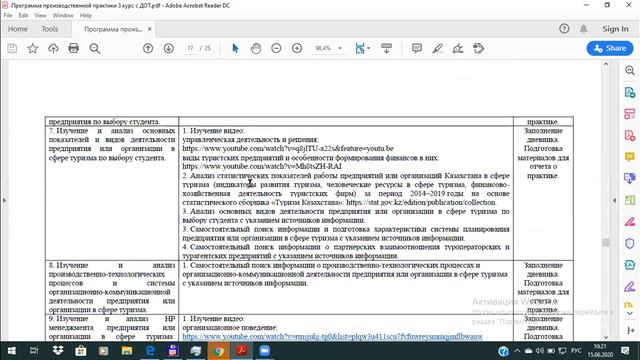Click the vertical scrollbar thumb
Image resolution: width=640 pixels, height=360 pixels.
point(606,242)
